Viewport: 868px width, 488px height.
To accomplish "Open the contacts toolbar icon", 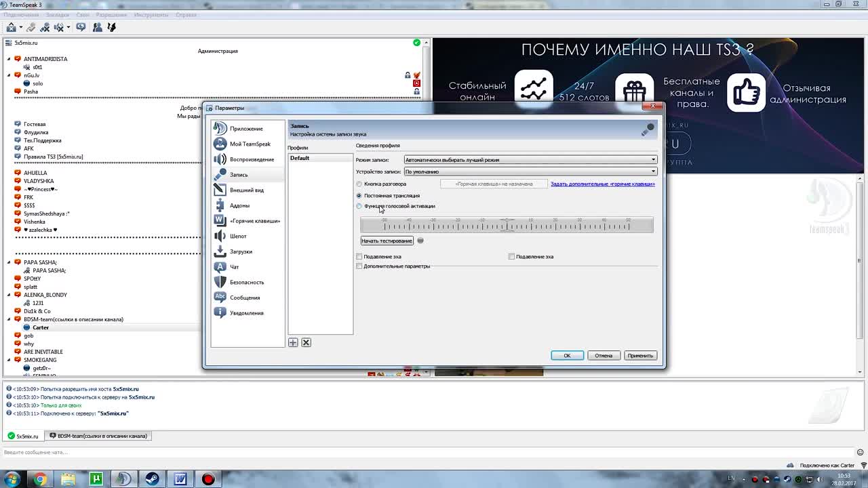I will 98,27.
